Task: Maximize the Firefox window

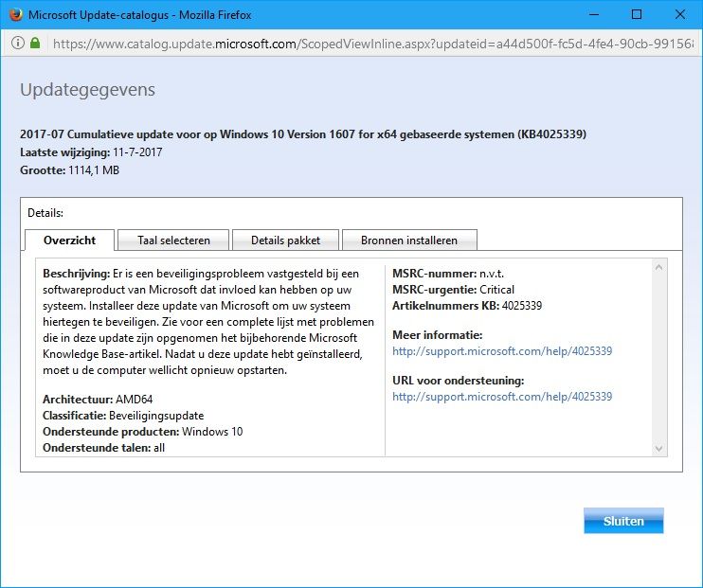Action: pos(637,14)
